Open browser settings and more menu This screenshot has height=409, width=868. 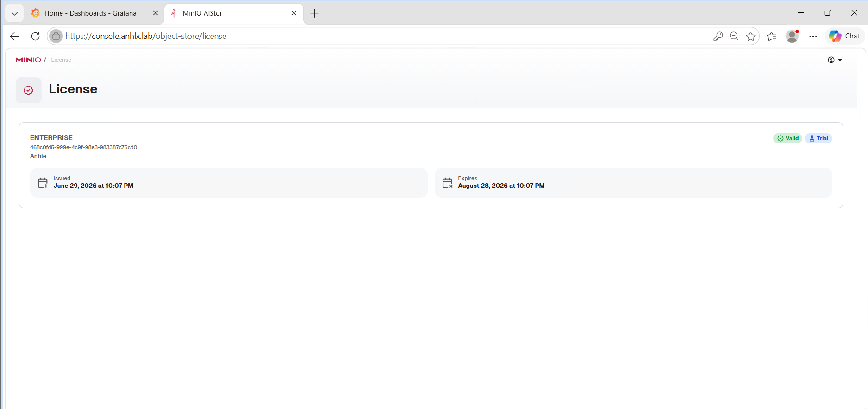[x=813, y=36]
